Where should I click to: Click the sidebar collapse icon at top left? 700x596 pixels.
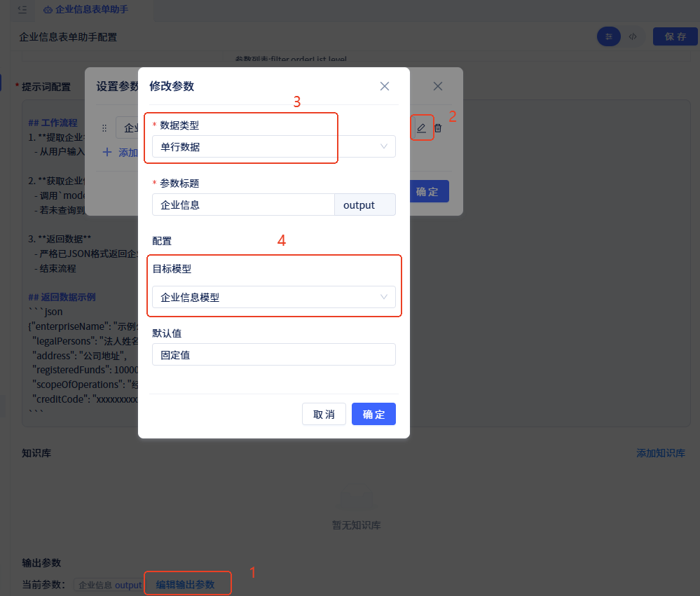pos(22,9)
